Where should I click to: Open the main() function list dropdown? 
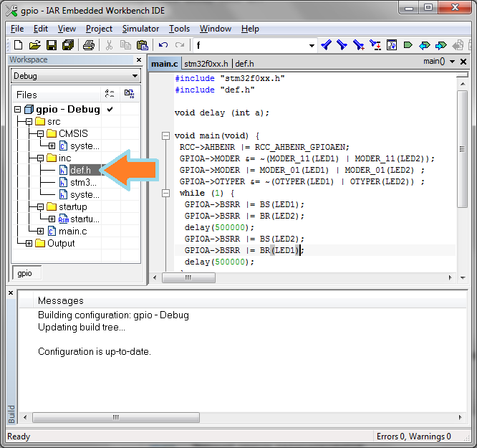point(453,62)
